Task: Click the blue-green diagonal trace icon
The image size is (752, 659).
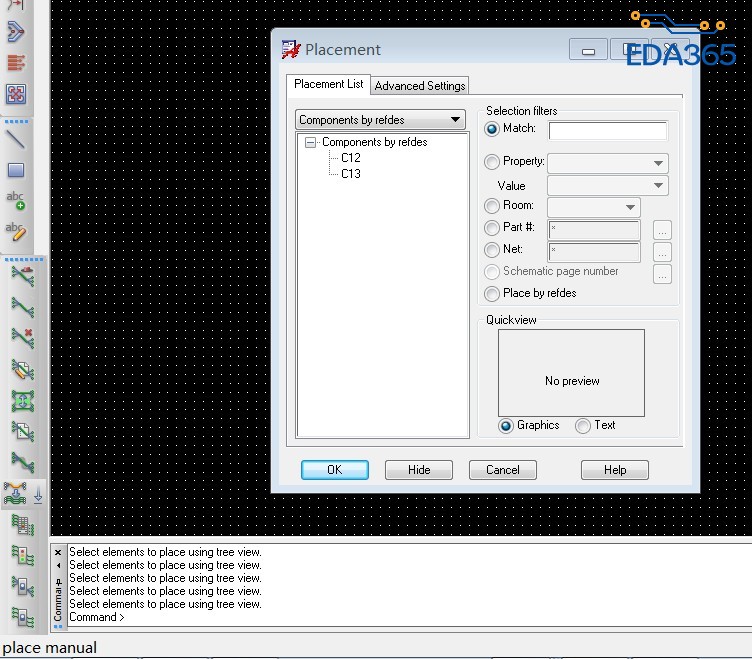Action: [x=23, y=462]
